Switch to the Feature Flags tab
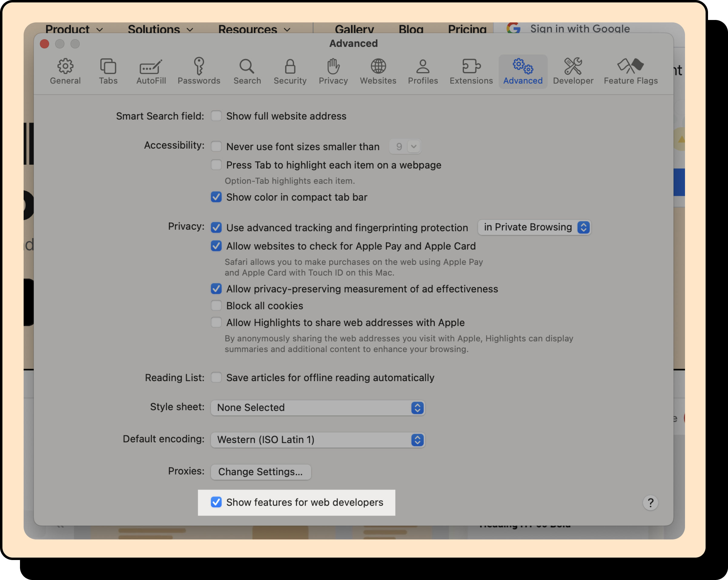This screenshot has width=728, height=580. pyautogui.click(x=630, y=71)
